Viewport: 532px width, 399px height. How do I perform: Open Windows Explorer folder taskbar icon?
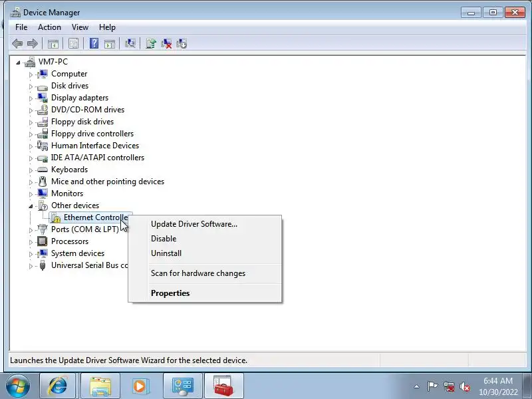tap(100, 386)
